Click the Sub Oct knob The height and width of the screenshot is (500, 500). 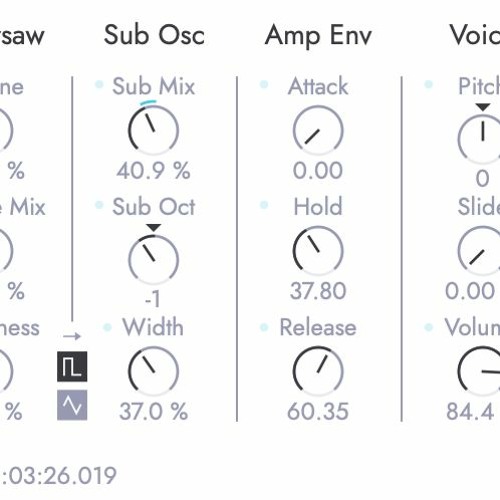153,260
